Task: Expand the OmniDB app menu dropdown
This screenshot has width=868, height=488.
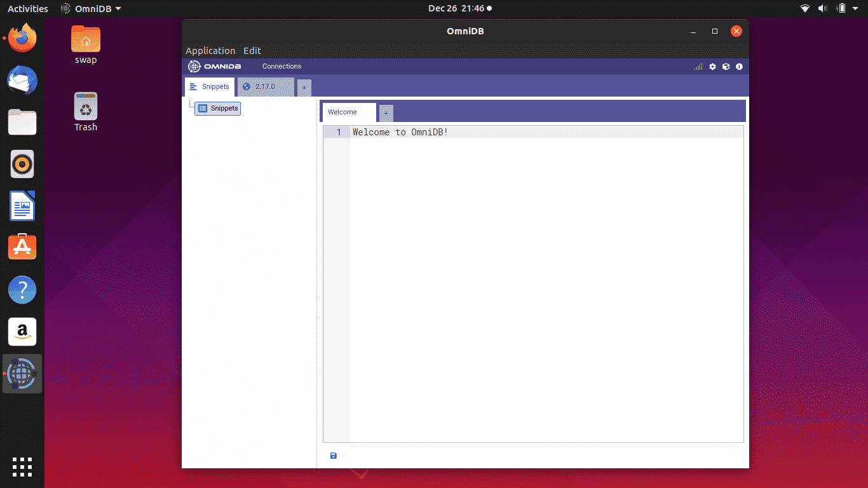Action: (x=91, y=8)
